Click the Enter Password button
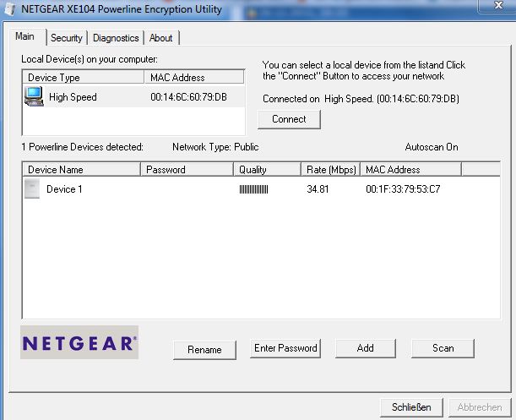Viewport: 516px width, 420px height. point(285,348)
